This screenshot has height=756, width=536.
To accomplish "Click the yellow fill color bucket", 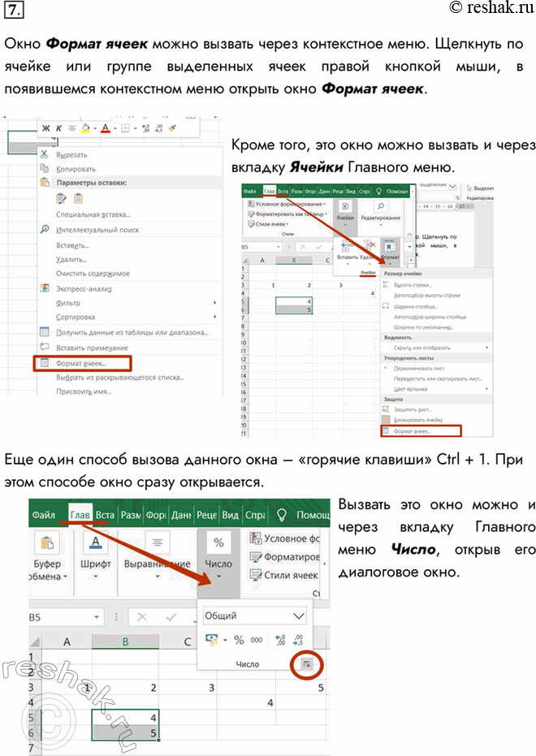I will coord(85,127).
